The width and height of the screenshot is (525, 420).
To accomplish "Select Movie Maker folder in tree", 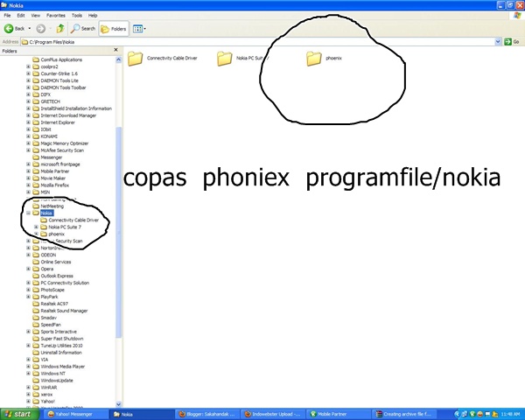I will pos(52,178).
